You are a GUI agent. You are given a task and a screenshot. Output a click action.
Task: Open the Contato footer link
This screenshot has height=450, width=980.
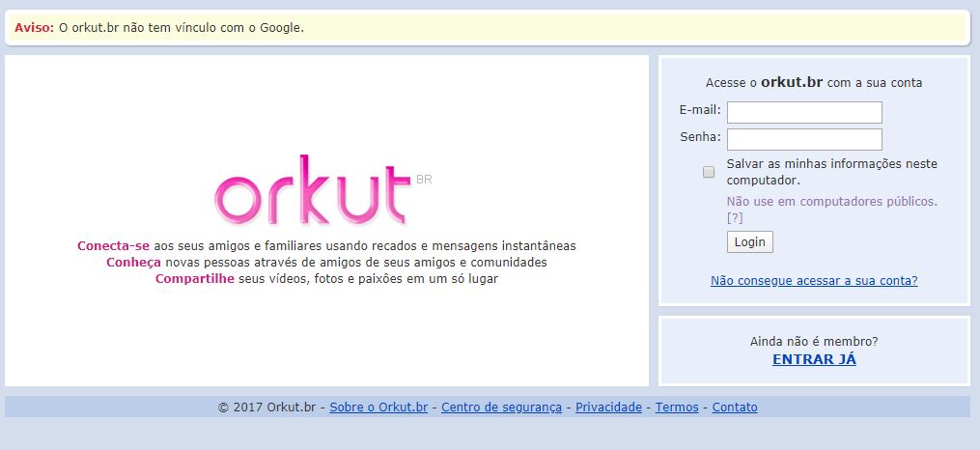[735, 408]
